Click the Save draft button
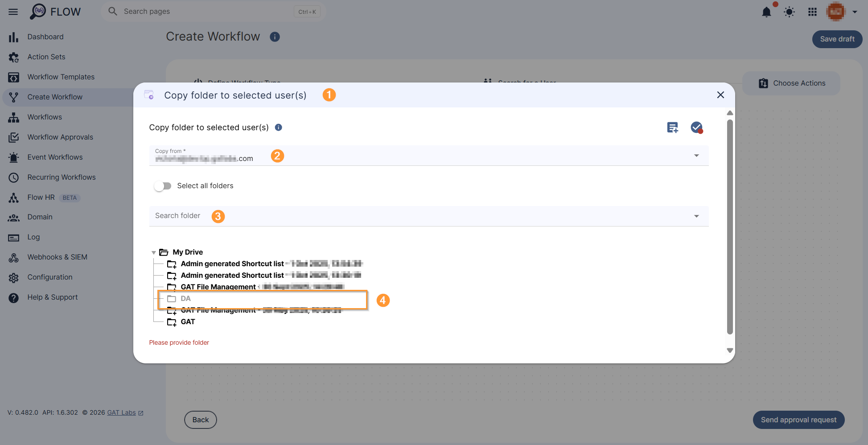 [x=837, y=39]
